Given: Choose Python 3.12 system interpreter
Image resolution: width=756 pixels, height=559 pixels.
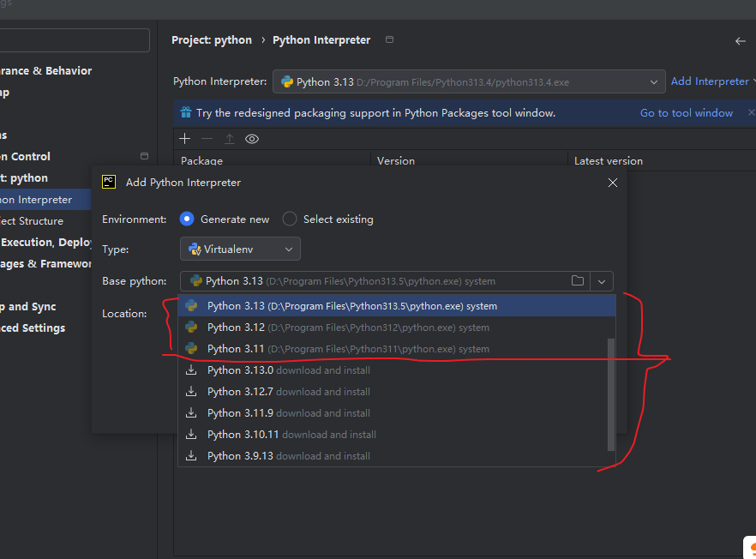Looking at the screenshot, I should tap(393, 327).
